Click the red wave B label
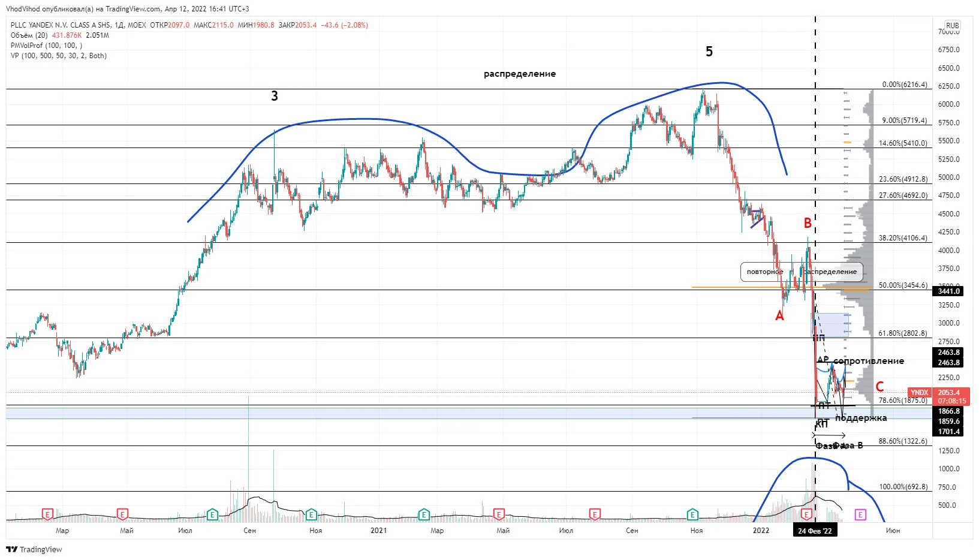This screenshot has height=560, width=979. pyautogui.click(x=808, y=224)
